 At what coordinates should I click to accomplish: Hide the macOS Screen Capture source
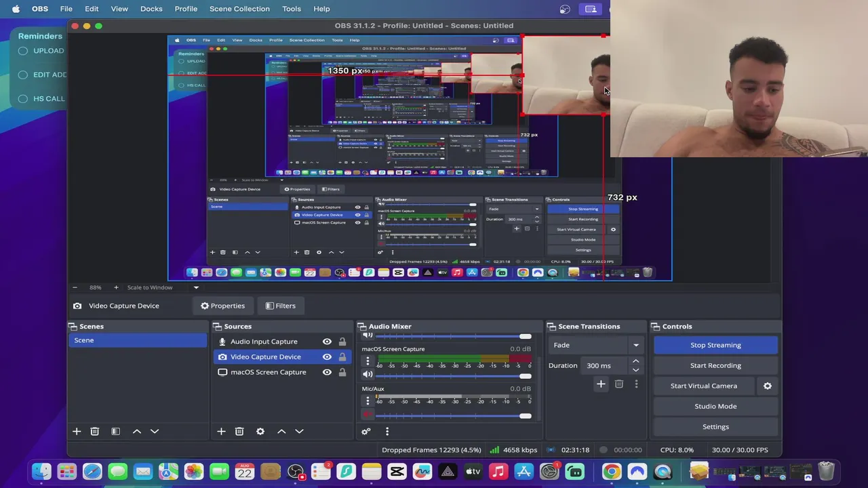point(327,372)
